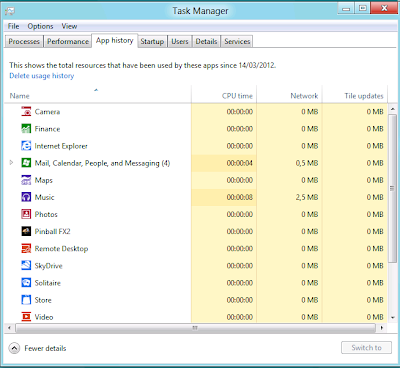Select the SkyDrive row name
The width and height of the screenshot is (400, 368).
tap(49, 266)
